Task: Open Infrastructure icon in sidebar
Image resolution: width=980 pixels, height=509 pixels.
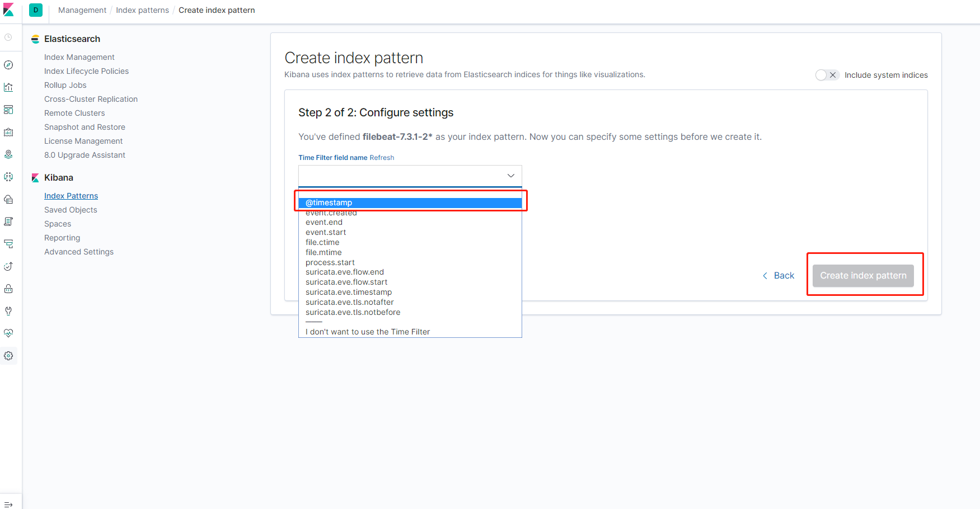Action: (x=8, y=199)
